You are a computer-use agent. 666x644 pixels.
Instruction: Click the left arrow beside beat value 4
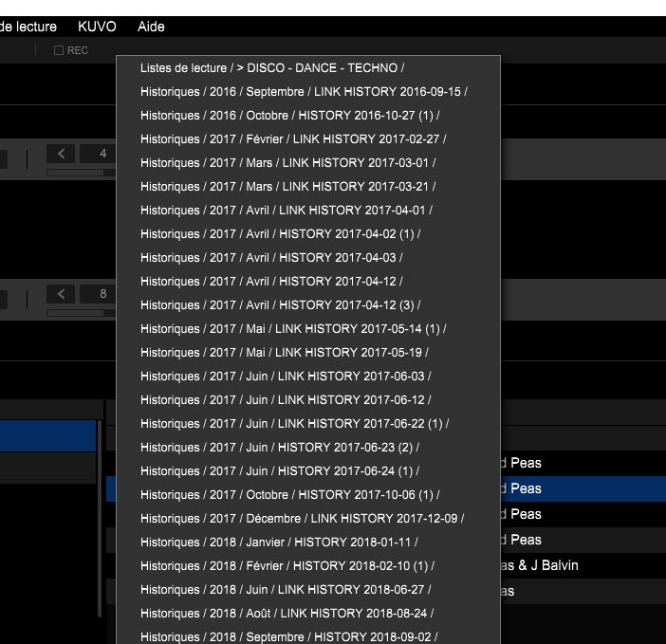click(62, 154)
